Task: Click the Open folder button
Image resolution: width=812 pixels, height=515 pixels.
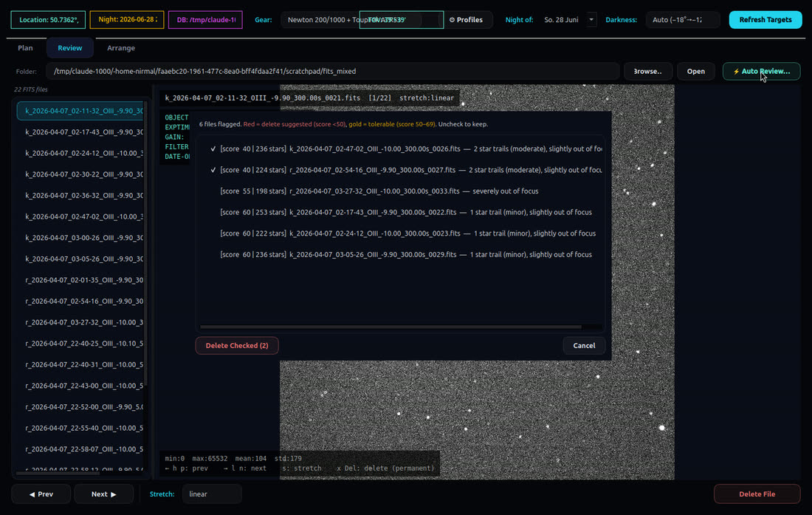Action: pyautogui.click(x=695, y=71)
